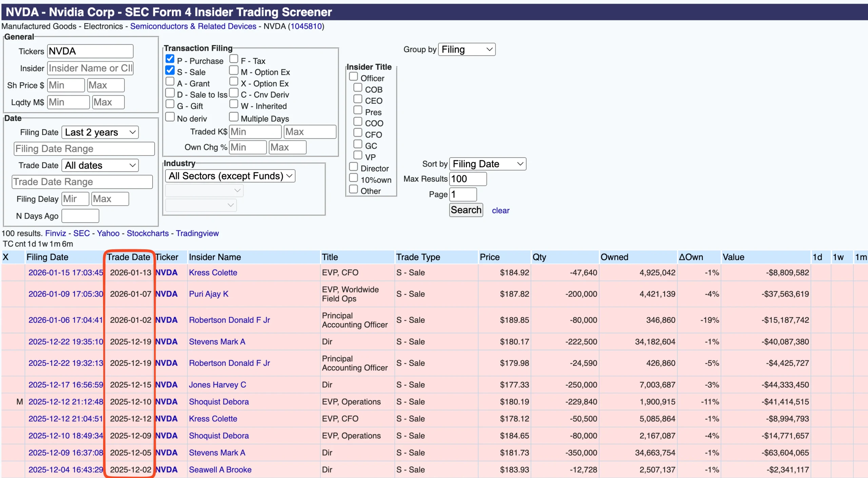Screen dimensions: 868x478
Task: Follow the Semiconductors & Related Devices link
Action: 193,26
